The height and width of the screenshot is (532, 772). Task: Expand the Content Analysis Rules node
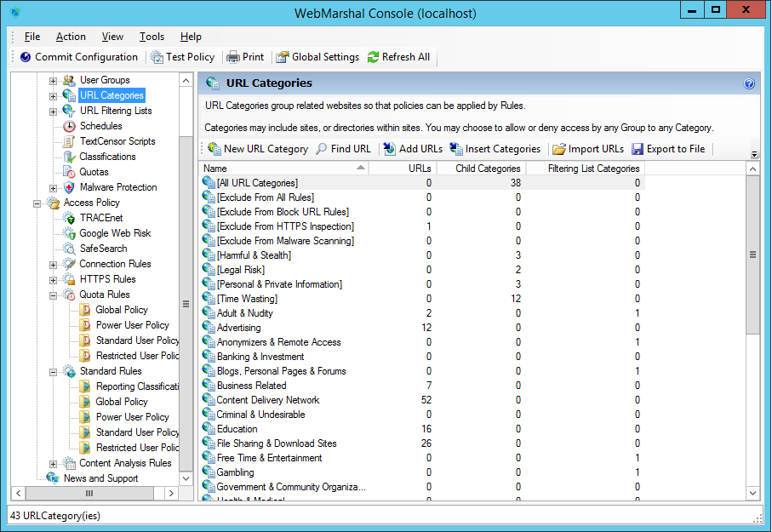coord(53,463)
